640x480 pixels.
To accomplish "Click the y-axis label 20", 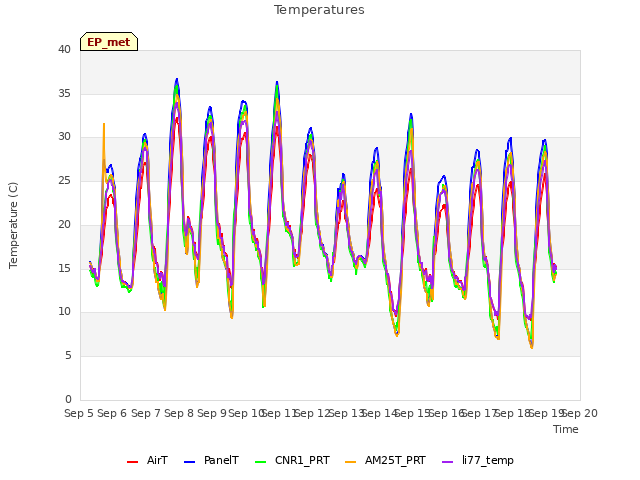I will (x=64, y=224).
